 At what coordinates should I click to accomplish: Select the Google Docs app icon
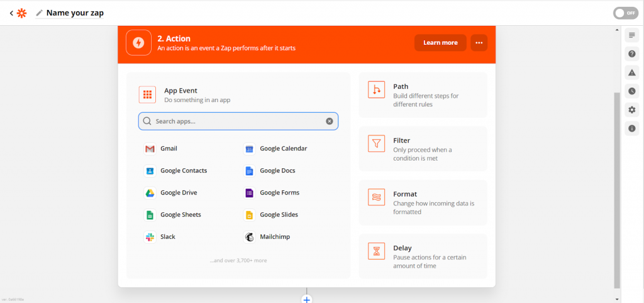coord(249,171)
